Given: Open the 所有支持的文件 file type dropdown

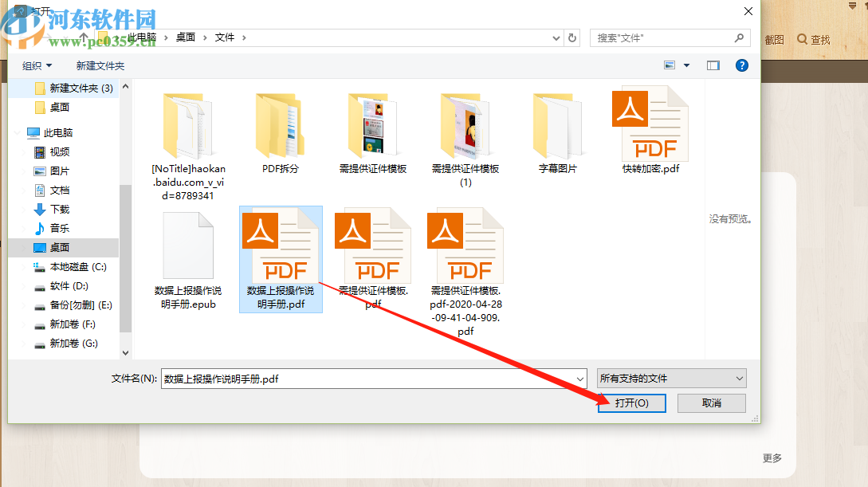Looking at the screenshot, I should 670,378.
